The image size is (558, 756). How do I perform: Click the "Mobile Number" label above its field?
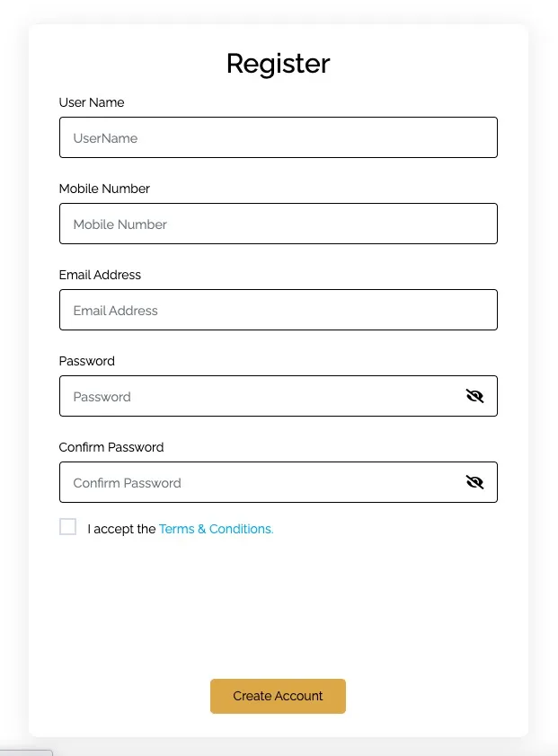[104, 189]
